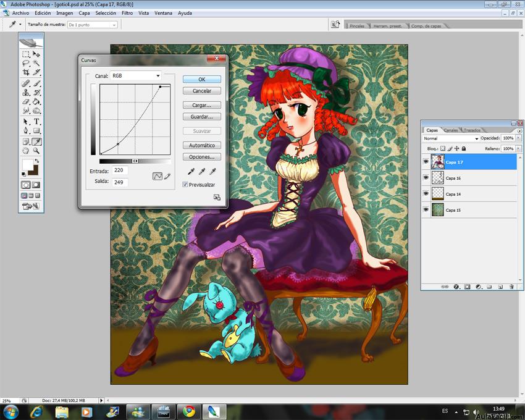
Task: Uncheck the Previsualizar checkbox
Action: click(x=185, y=185)
